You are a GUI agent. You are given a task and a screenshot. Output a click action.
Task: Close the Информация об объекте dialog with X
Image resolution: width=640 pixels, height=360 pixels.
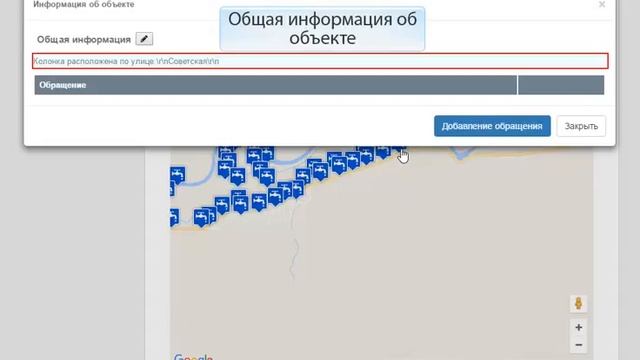pos(602,4)
